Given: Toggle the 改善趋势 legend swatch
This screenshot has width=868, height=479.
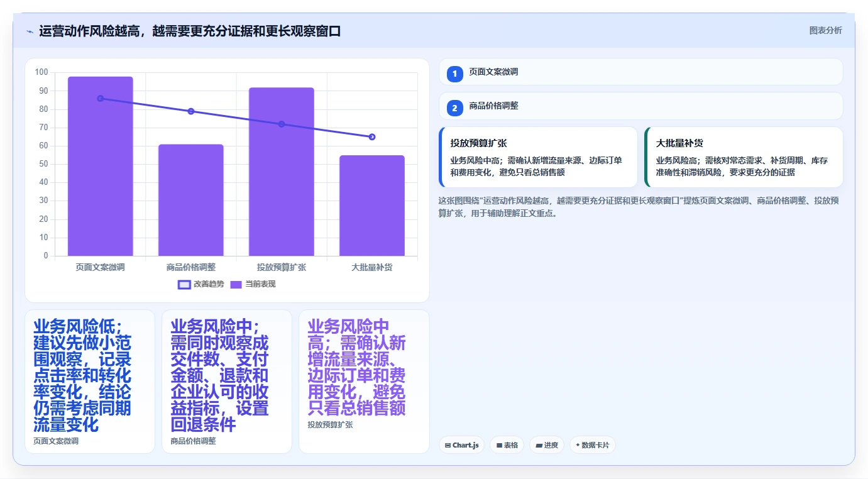Looking at the screenshot, I should click(184, 284).
